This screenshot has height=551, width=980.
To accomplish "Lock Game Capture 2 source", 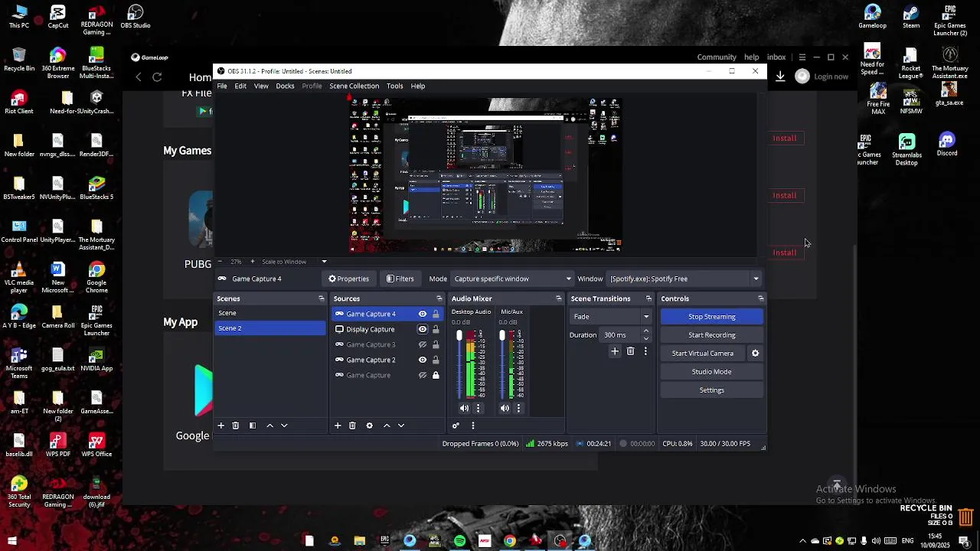I will [x=436, y=360].
